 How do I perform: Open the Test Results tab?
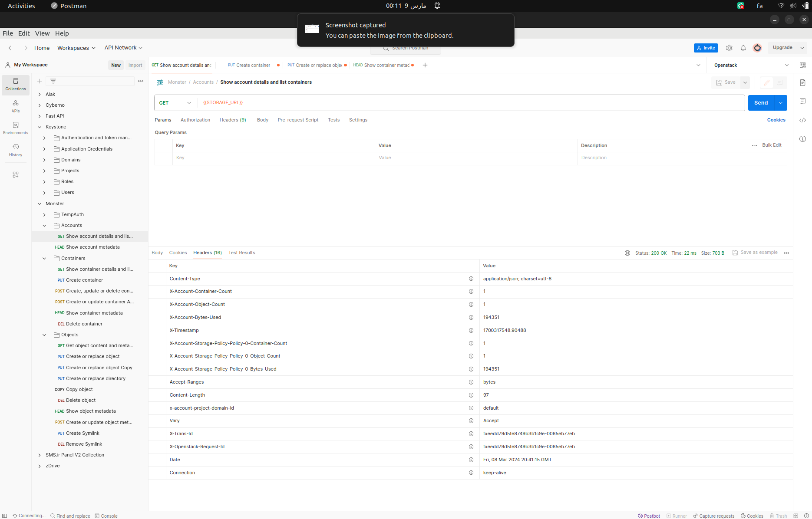coord(242,253)
